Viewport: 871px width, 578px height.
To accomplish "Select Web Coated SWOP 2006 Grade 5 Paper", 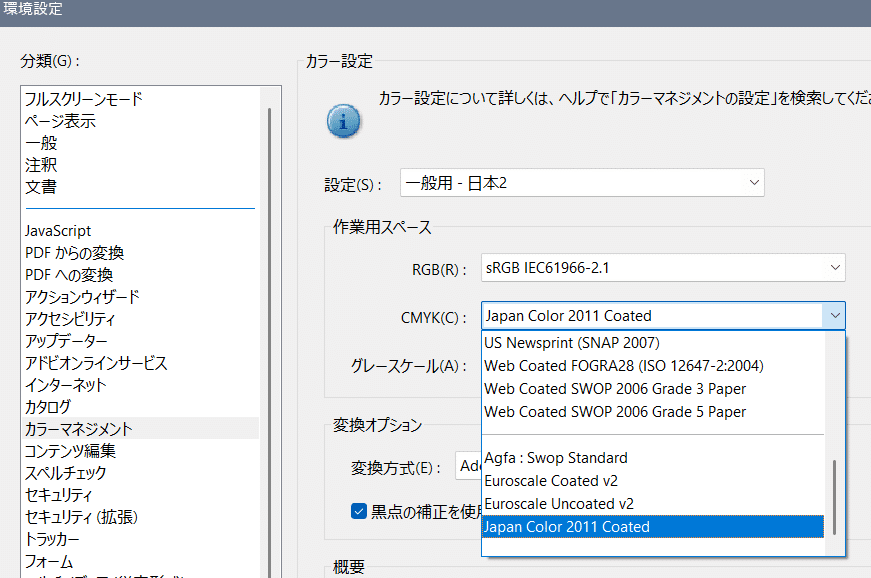I will pyautogui.click(x=653, y=412).
